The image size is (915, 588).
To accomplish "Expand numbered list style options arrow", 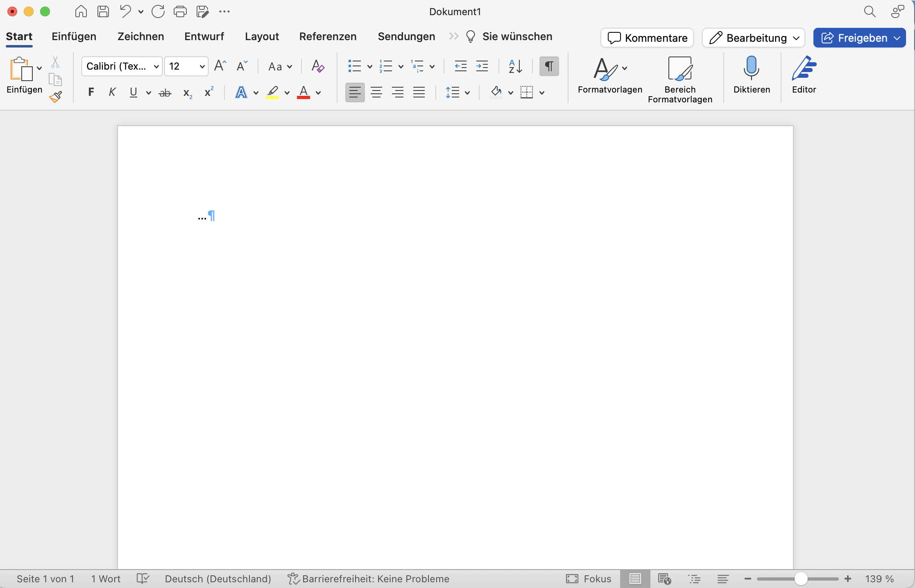I will pos(401,66).
